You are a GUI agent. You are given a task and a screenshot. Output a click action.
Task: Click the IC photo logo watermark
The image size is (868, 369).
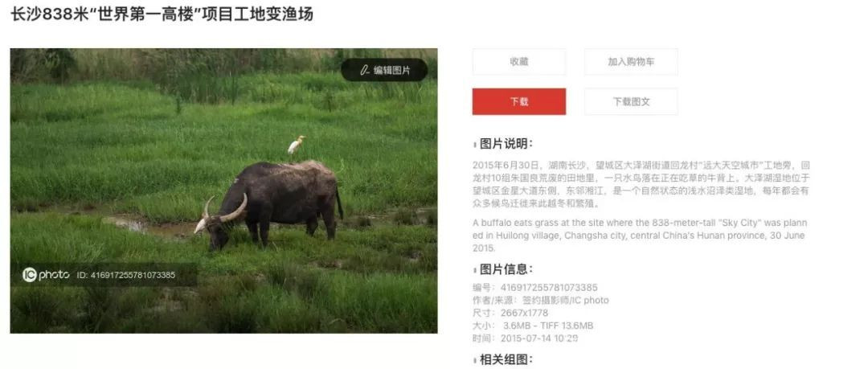(x=46, y=274)
